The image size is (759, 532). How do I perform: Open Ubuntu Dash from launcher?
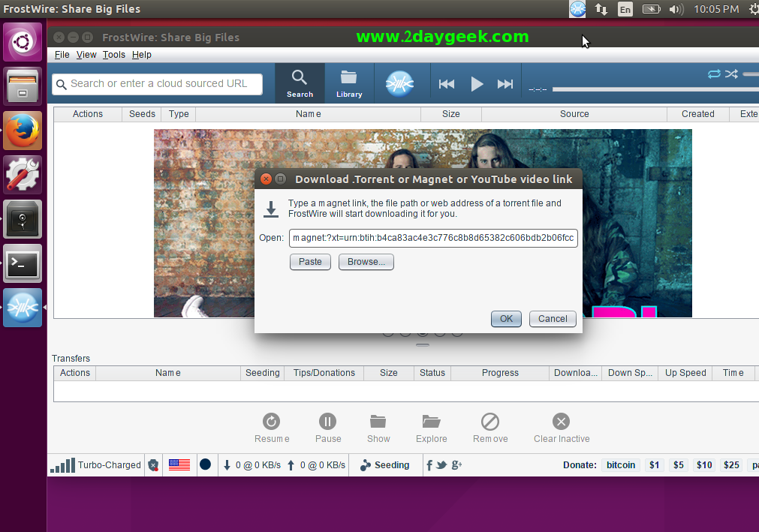tap(23, 42)
